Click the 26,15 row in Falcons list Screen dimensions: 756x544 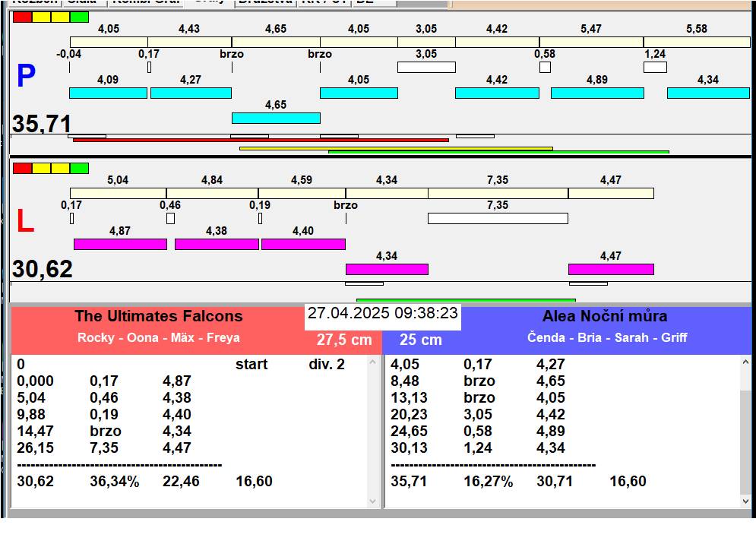[x=104, y=448]
